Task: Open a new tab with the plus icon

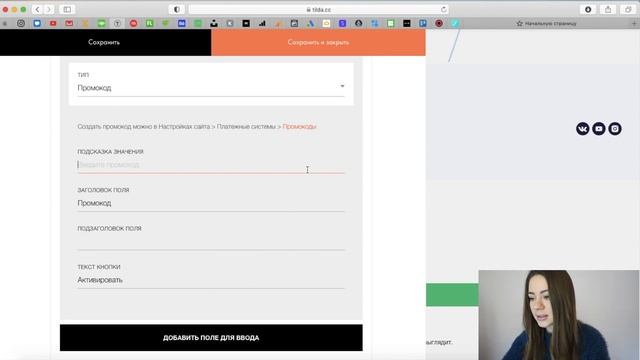Action: tap(634, 23)
